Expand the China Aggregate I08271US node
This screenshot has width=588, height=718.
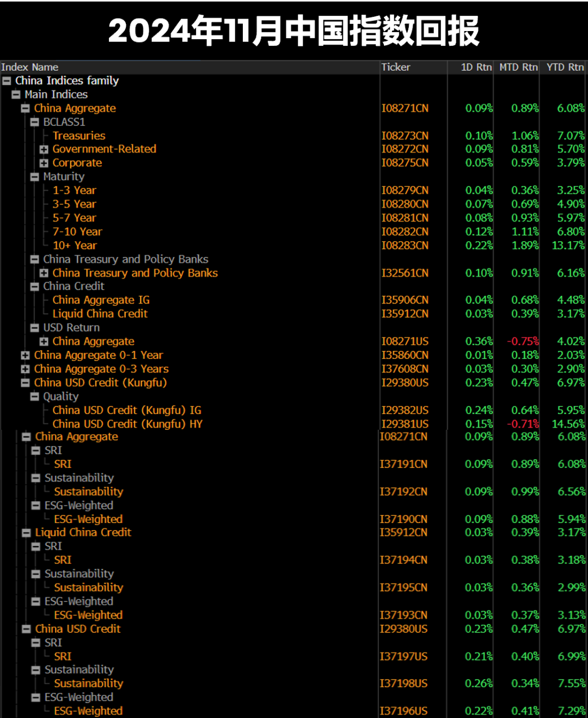[44, 342]
